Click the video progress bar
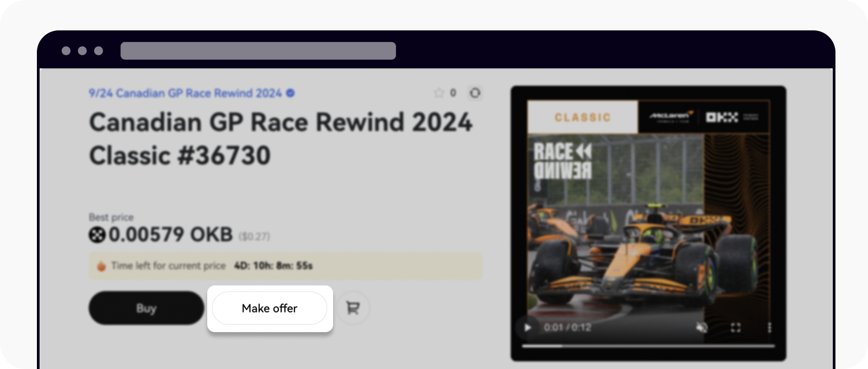Viewport: 868px width, 369px height. click(648, 346)
